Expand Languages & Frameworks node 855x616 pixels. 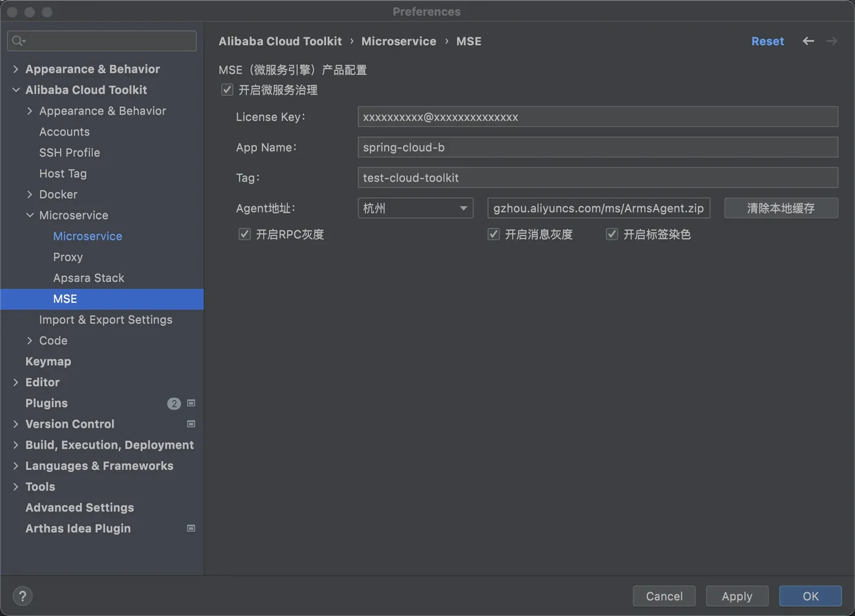(15, 466)
